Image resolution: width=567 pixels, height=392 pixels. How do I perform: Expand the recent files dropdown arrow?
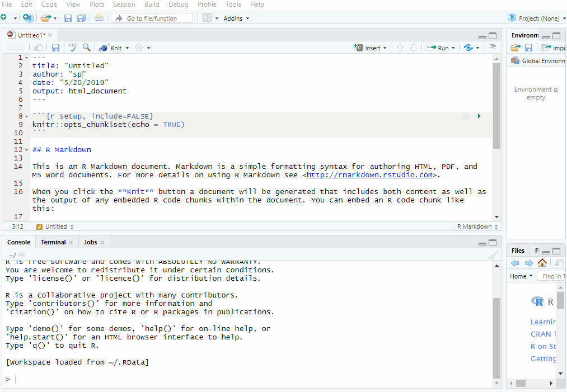(x=55, y=18)
